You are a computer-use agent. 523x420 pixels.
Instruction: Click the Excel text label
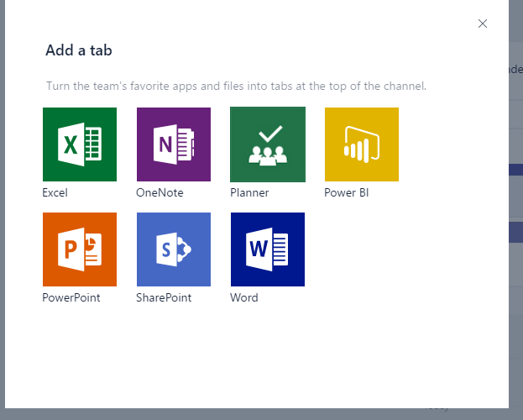(x=55, y=192)
